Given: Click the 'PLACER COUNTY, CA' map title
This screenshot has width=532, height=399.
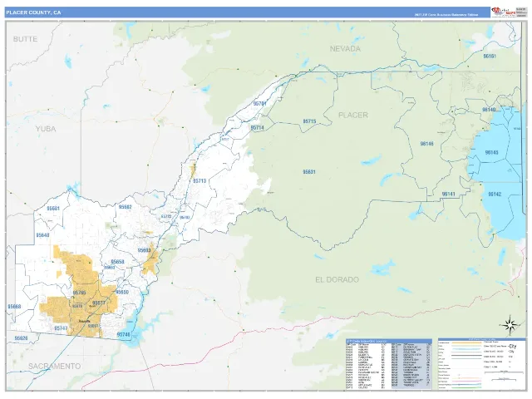Looking at the screenshot, I should (33, 12).
